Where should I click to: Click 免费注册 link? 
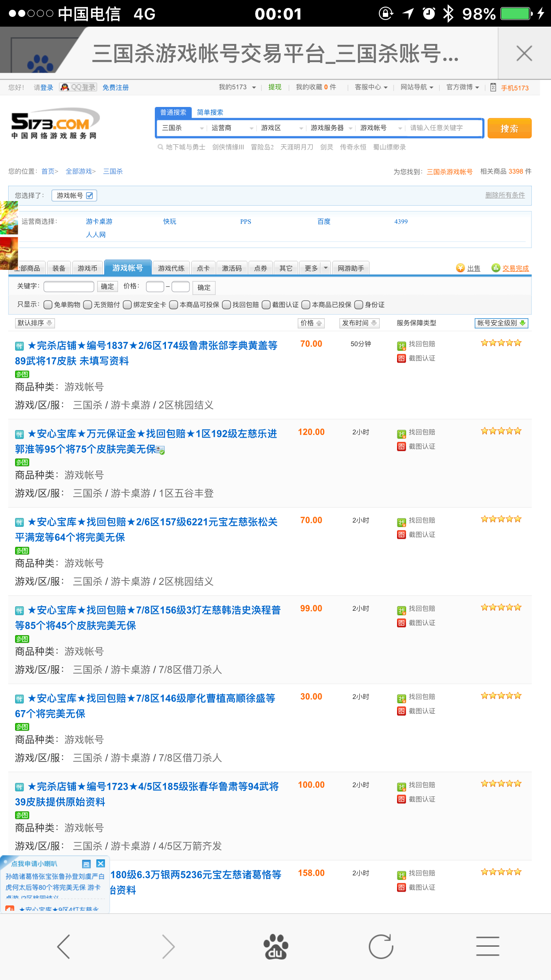click(x=116, y=87)
